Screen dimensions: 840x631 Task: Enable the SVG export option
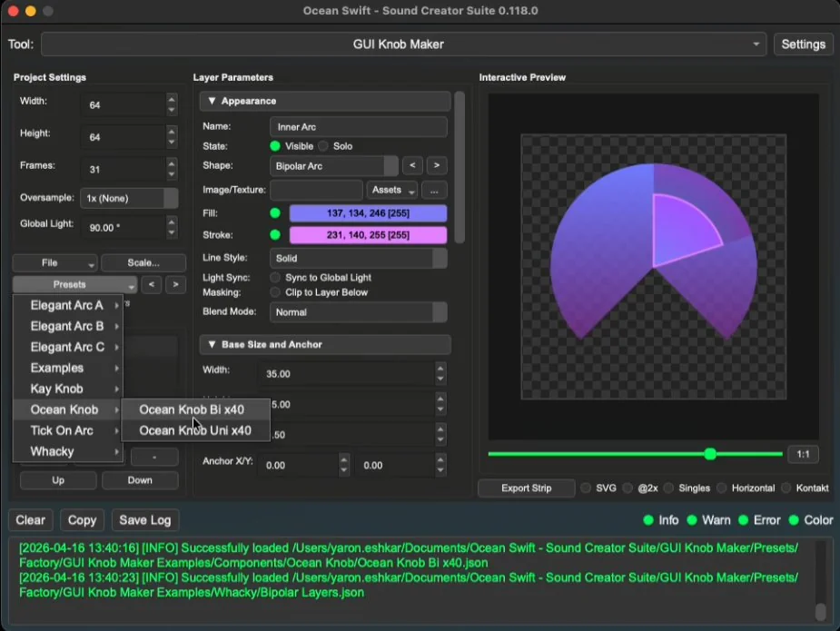586,488
